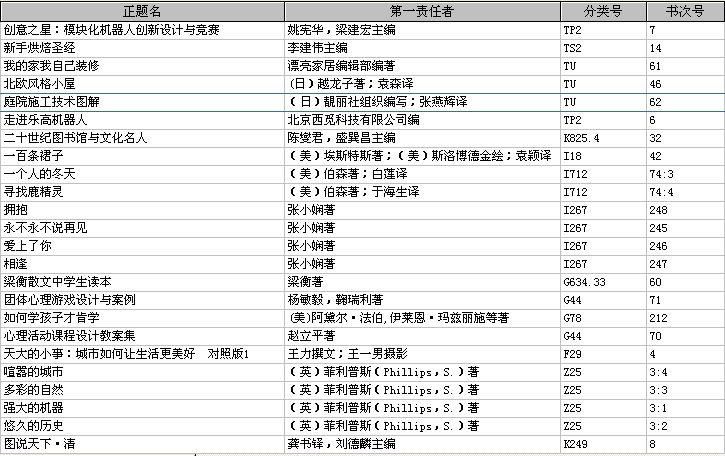Select the 天大的小事 title row
Image resolution: width=725 pixels, height=456 pixels.
click(x=362, y=355)
